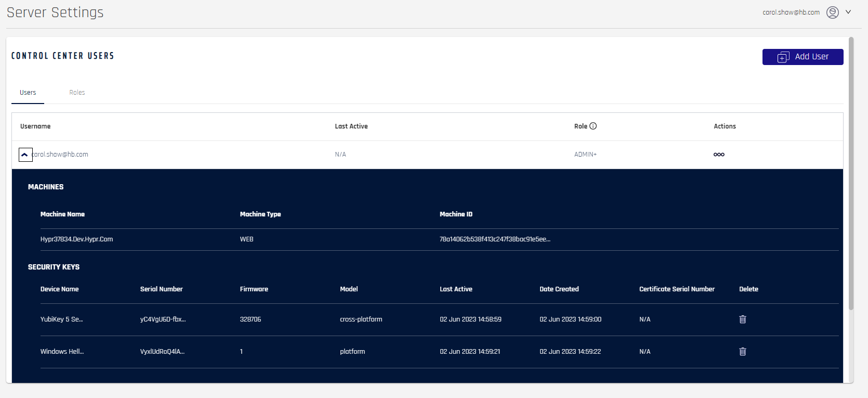Click the Role info icon
The height and width of the screenshot is (398, 868).
[593, 126]
